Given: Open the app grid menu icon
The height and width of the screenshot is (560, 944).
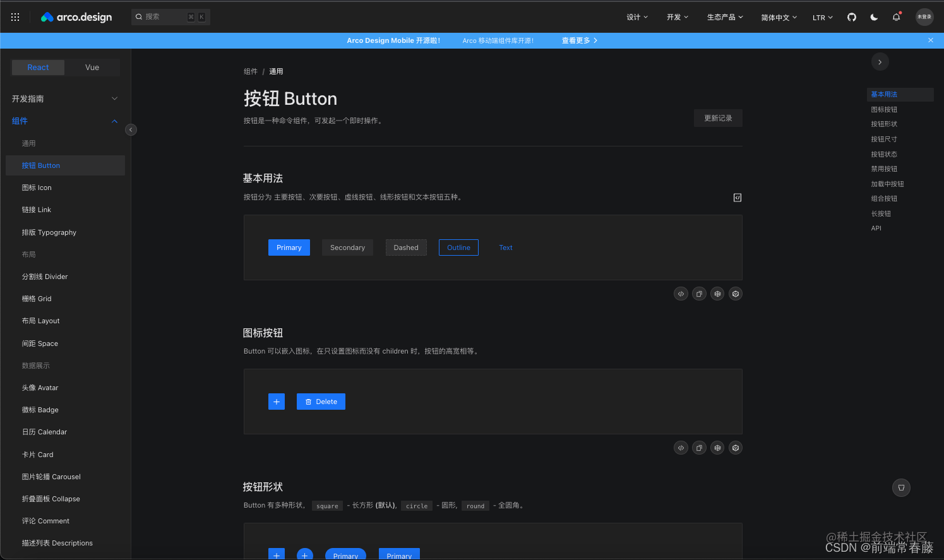Looking at the screenshot, I should click(15, 17).
